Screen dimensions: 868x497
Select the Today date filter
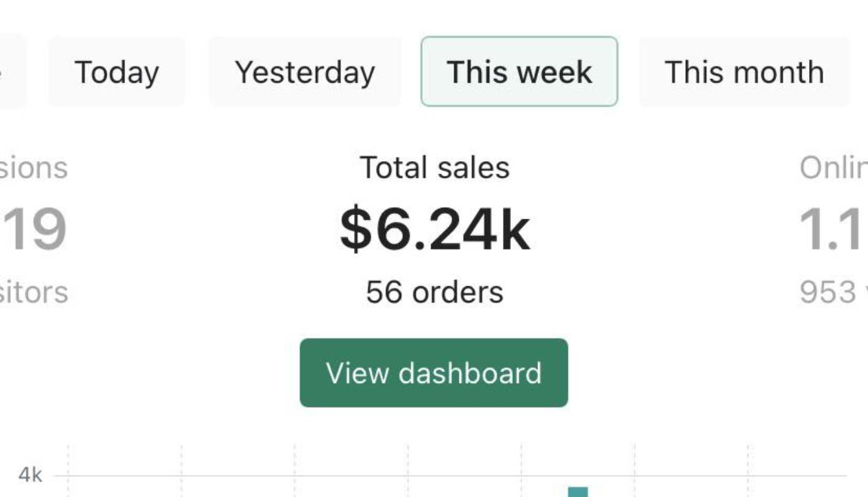coord(117,72)
